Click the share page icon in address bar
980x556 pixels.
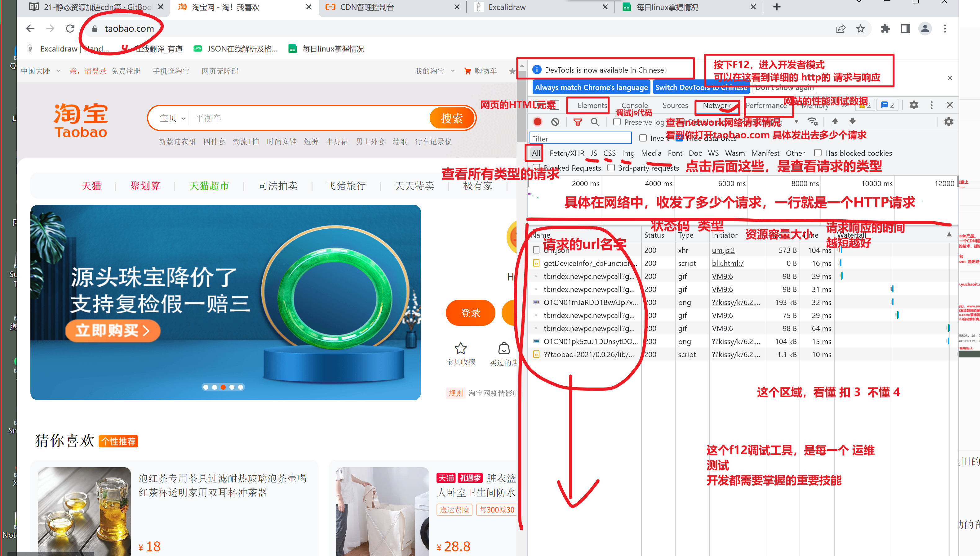841,29
